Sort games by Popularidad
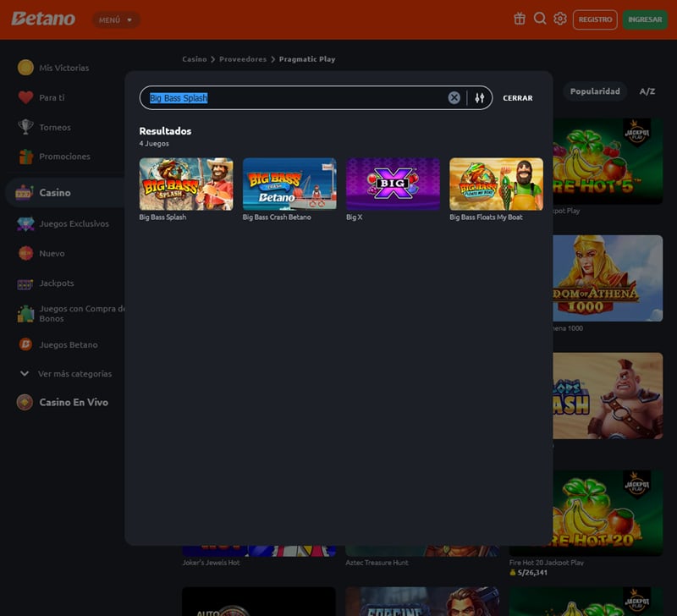 594,91
